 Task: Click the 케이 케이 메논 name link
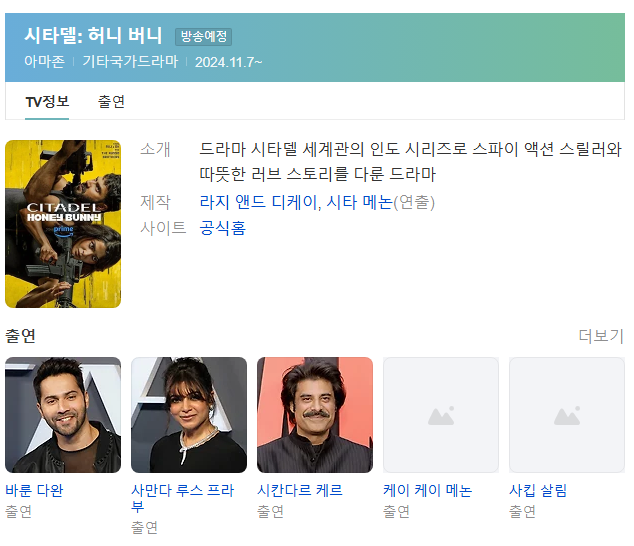click(x=427, y=490)
